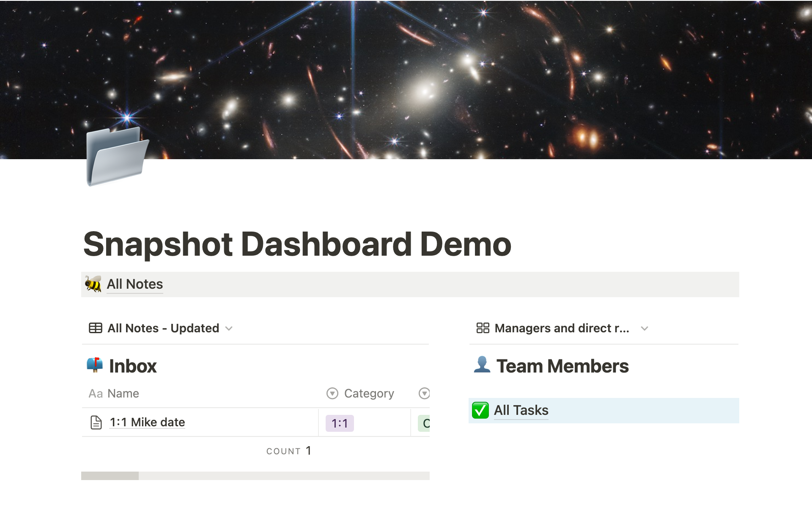Click the horizontal scrollbar under the table
The width and height of the screenshot is (812, 508).
tap(110, 476)
